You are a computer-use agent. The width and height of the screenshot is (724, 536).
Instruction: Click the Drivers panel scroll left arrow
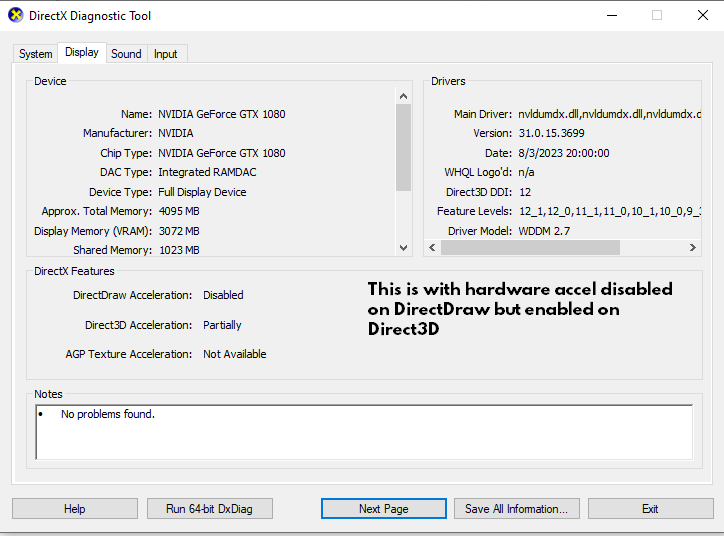coord(432,248)
